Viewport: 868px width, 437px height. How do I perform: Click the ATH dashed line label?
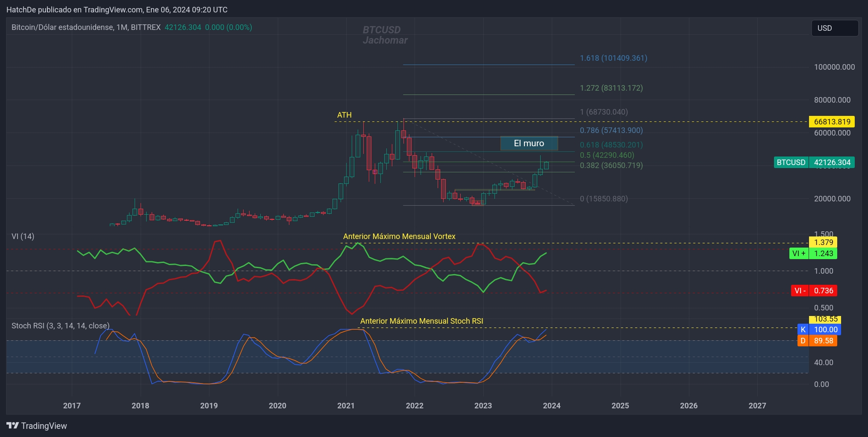click(x=344, y=115)
